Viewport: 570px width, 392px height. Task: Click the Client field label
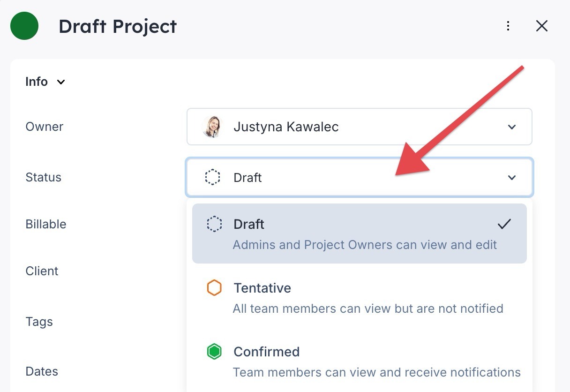tap(42, 271)
